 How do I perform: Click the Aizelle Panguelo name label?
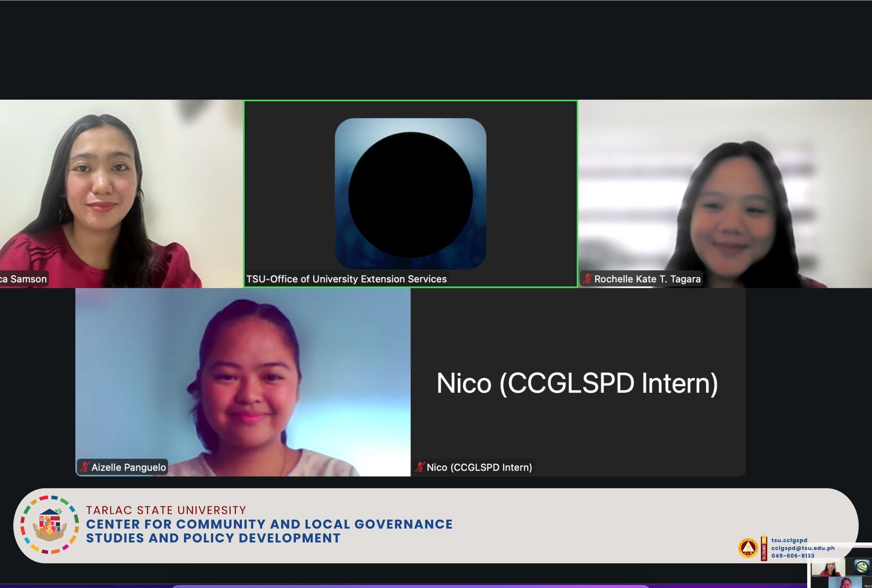click(128, 467)
